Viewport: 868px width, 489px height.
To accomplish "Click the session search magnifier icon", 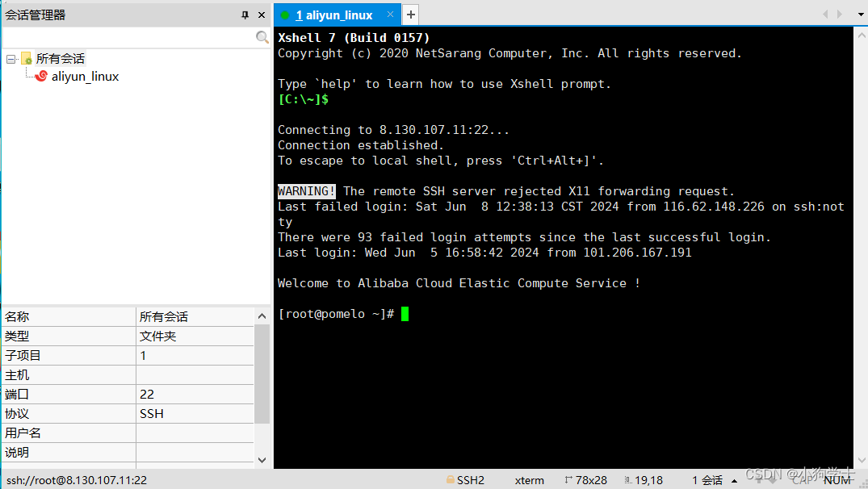I will pos(262,37).
